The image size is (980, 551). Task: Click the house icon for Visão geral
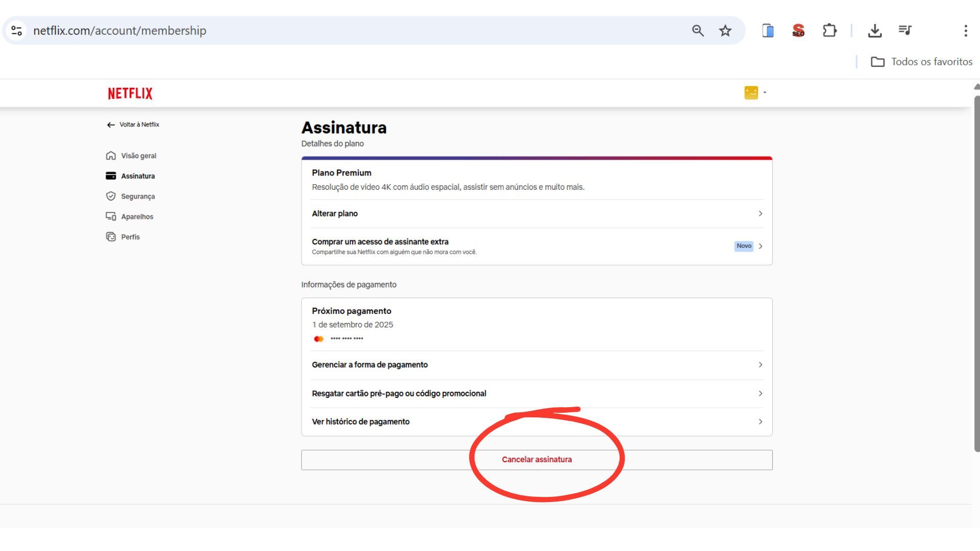coord(111,156)
